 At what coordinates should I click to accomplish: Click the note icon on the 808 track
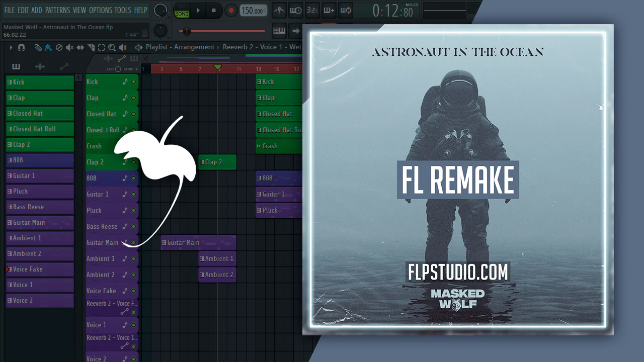125,178
